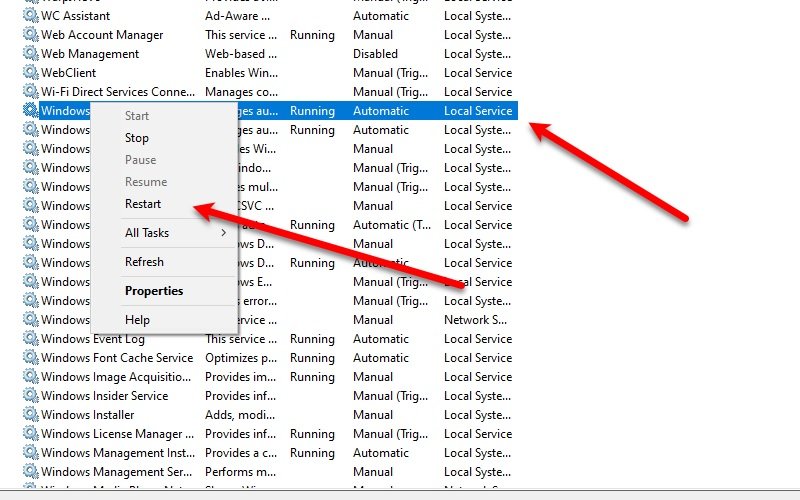Click the WebClient service name
Viewport: 800px width, 500px height.
[68, 72]
